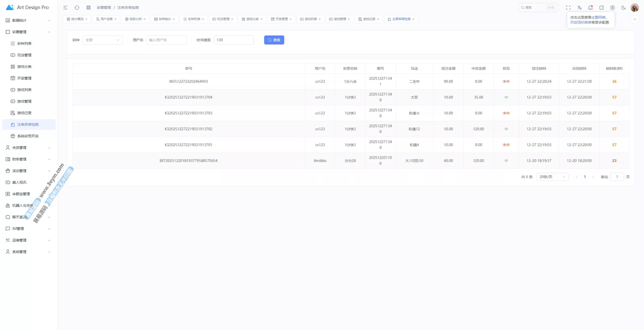Open the chat window icon in the header
The image size is (644, 330).
click(x=601, y=8)
